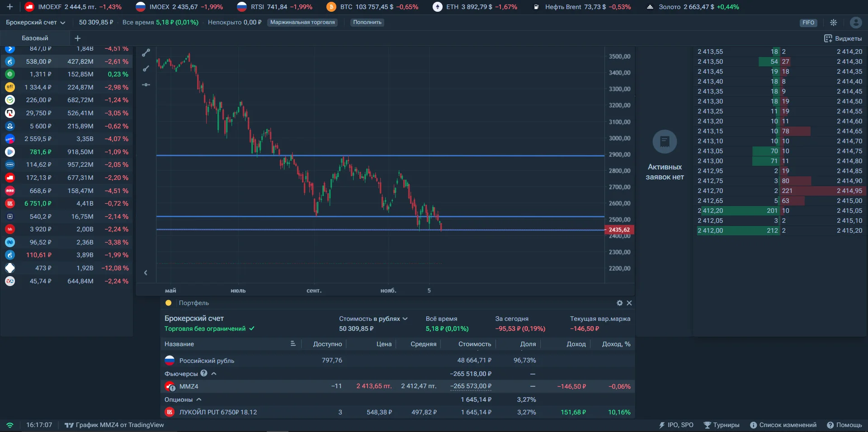Screen dimensions: 868x432
Task: Add a new ticker to the top bar
Action: (9, 7)
